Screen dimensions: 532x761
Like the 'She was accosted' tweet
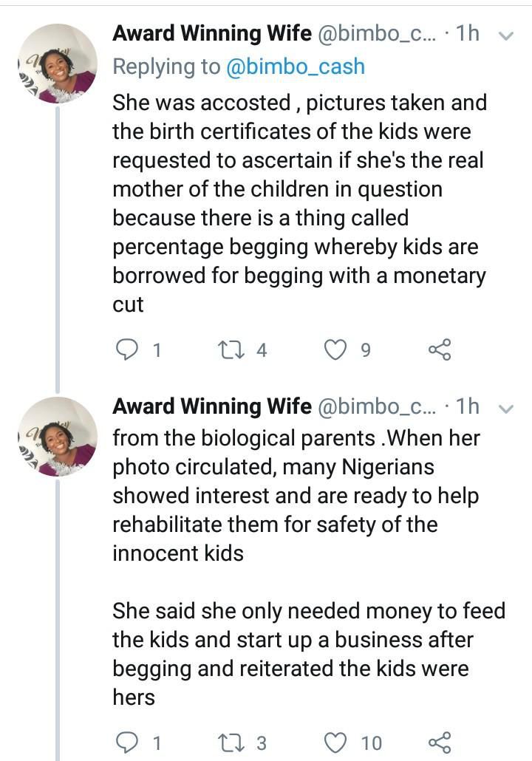pyautogui.click(x=336, y=350)
